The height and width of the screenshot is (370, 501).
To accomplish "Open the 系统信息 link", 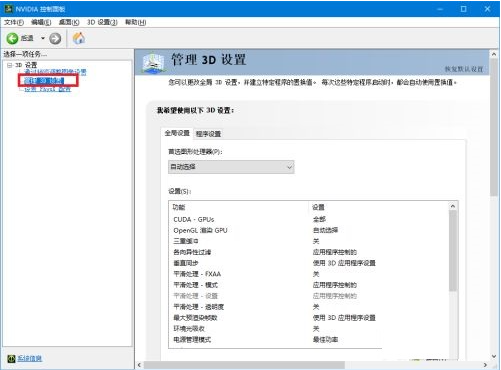I will (30, 359).
